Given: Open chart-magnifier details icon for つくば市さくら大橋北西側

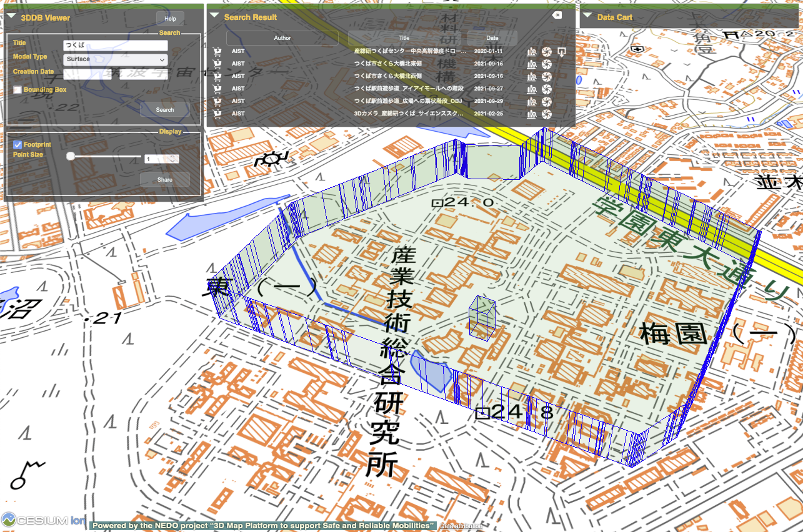Looking at the screenshot, I should pos(532,76).
